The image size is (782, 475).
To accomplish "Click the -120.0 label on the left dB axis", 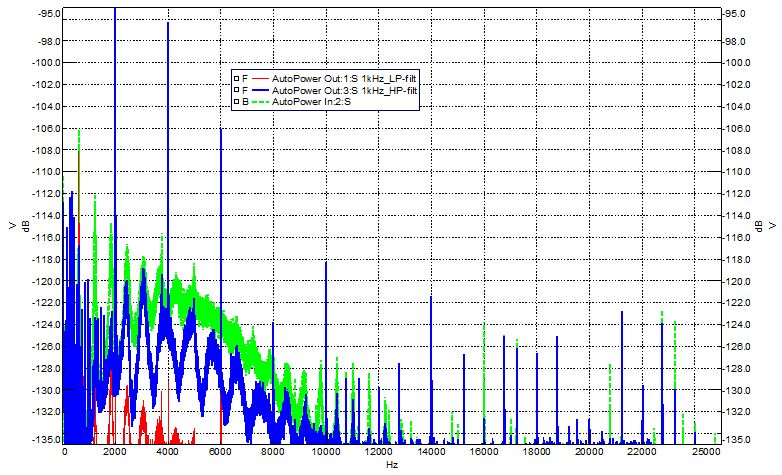I will click(x=47, y=281).
